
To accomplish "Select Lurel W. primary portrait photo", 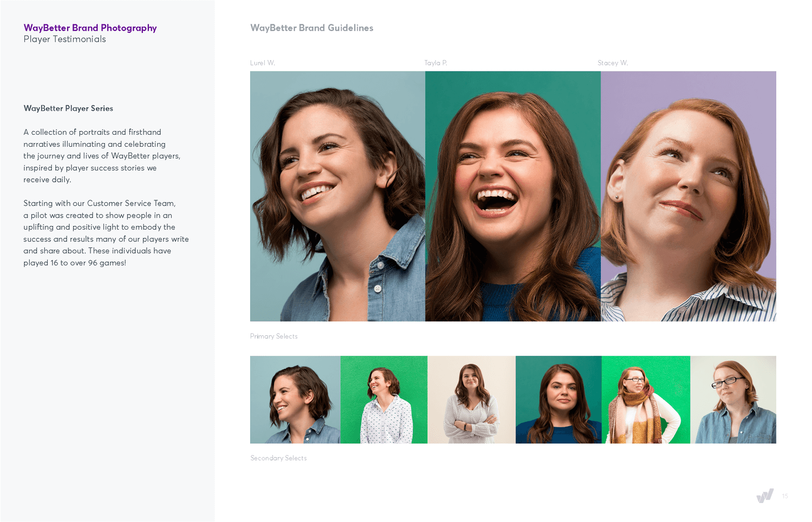I will (x=338, y=196).
